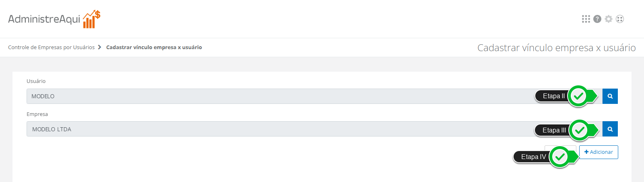This screenshot has height=182, width=644.
Task: Click the green checkmark beside Etapa II
Action: (579, 96)
